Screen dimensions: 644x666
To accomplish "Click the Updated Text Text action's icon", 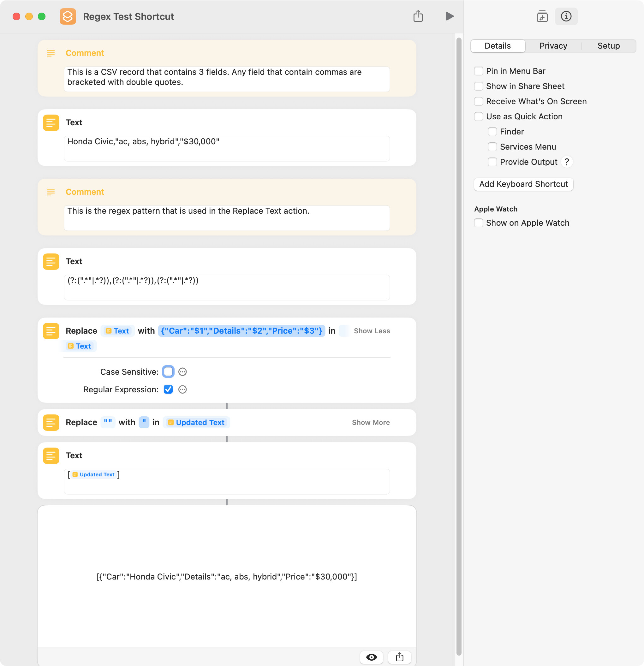I will coord(51,455).
